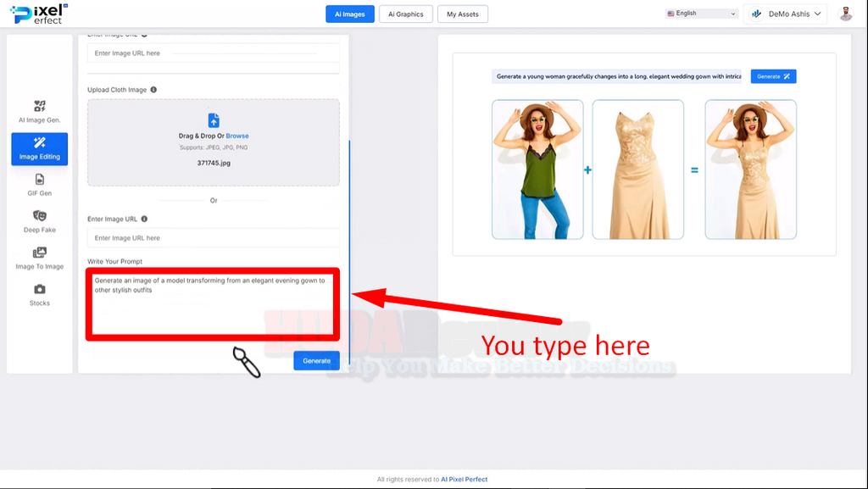
Task: Click the wedding gown prompt field in preview
Action: (x=618, y=76)
